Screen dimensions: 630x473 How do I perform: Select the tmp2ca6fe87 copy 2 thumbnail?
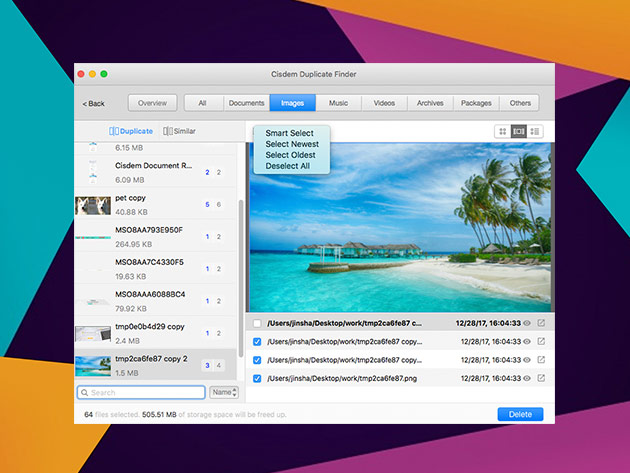pyautogui.click(x=93, y=366)
